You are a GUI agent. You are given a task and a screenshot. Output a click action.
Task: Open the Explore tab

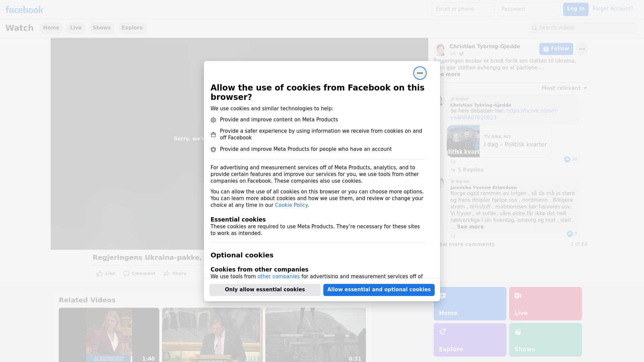pyautogui.click(x=132, y=28)
